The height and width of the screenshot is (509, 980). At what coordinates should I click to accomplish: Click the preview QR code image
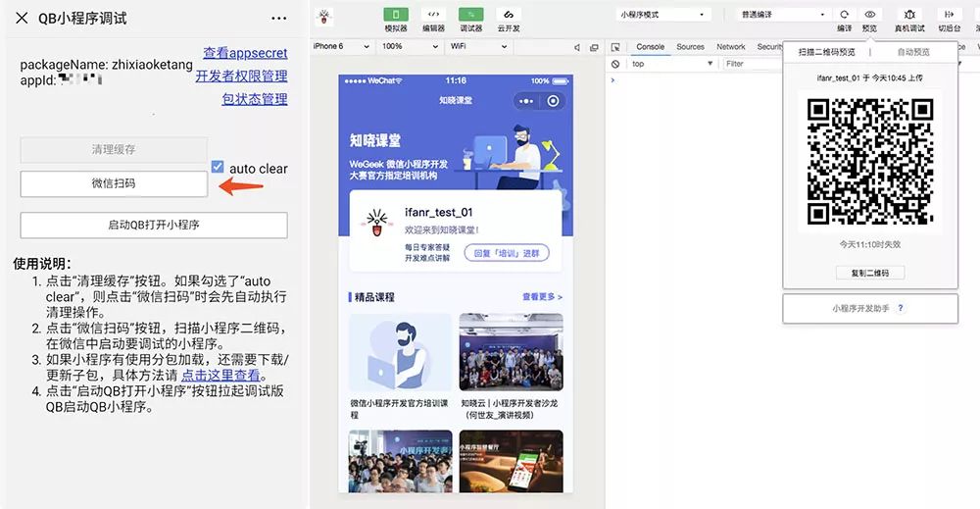[x=870, y=161]
